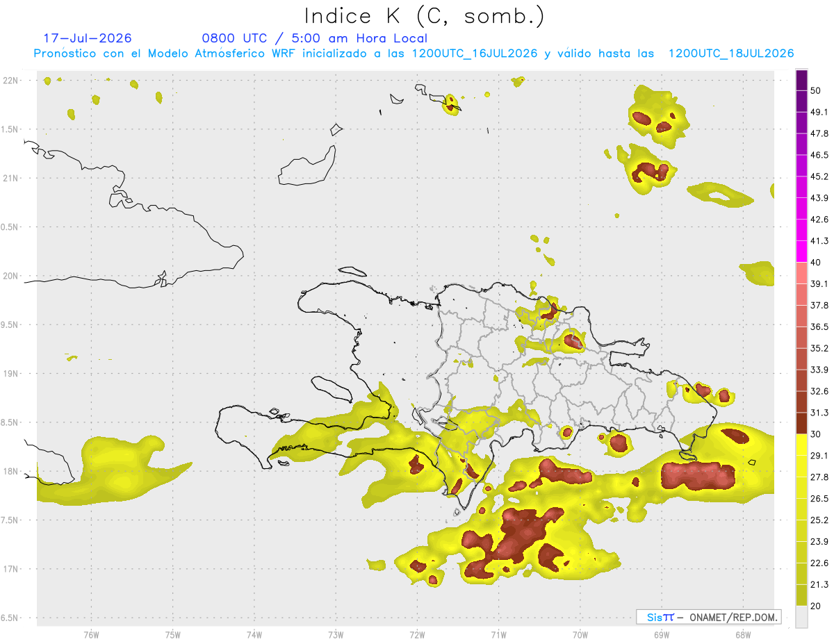Click the color bar segment between 46.5 and 47.8
This screenshot has width=834, height=644.
pyautogui.click(x=801, y=145)
